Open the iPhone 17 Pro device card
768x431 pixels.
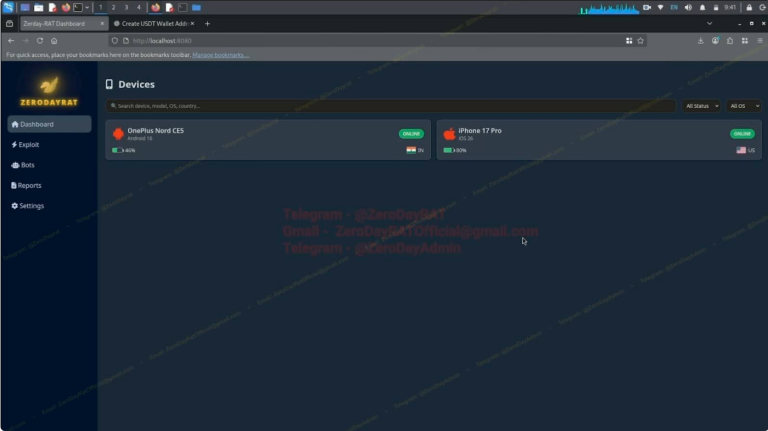point(599,140)
